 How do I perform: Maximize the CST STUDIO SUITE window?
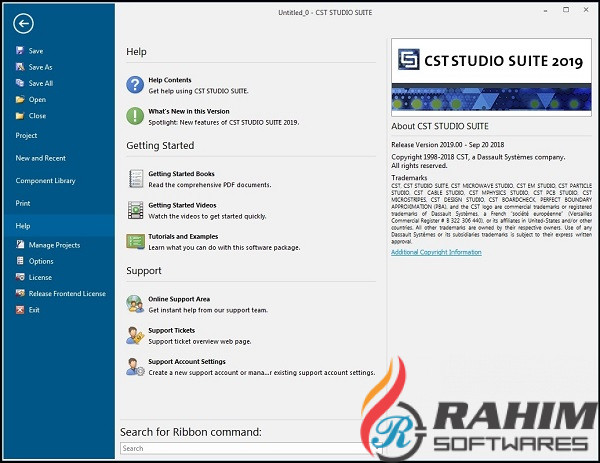566,10
